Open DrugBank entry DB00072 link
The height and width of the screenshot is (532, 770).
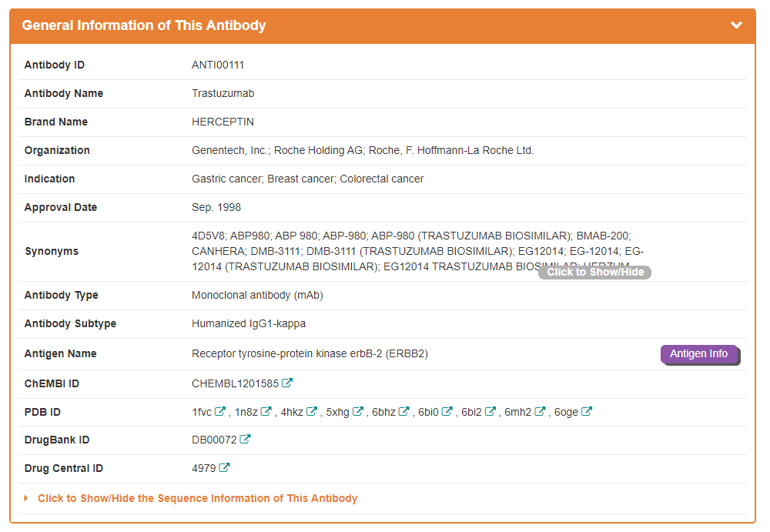pos(214,440)
